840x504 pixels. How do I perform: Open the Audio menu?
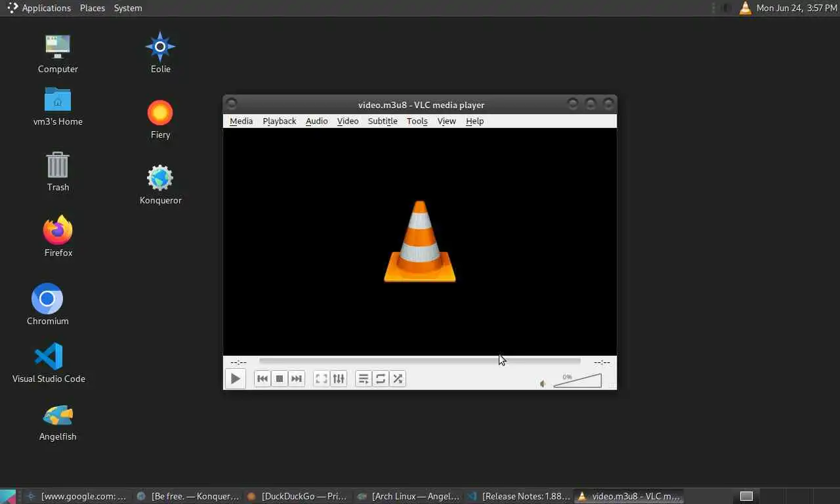[316, 121]
